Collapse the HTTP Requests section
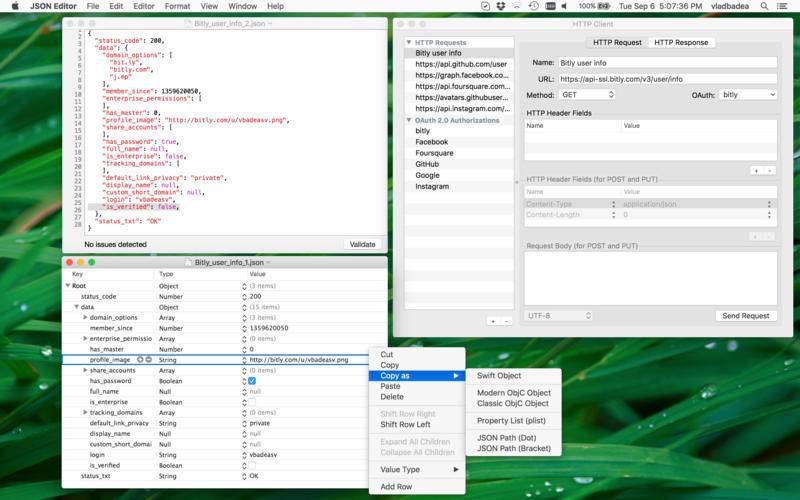This screenshot has width=800, height=500. tap(409, 42)
